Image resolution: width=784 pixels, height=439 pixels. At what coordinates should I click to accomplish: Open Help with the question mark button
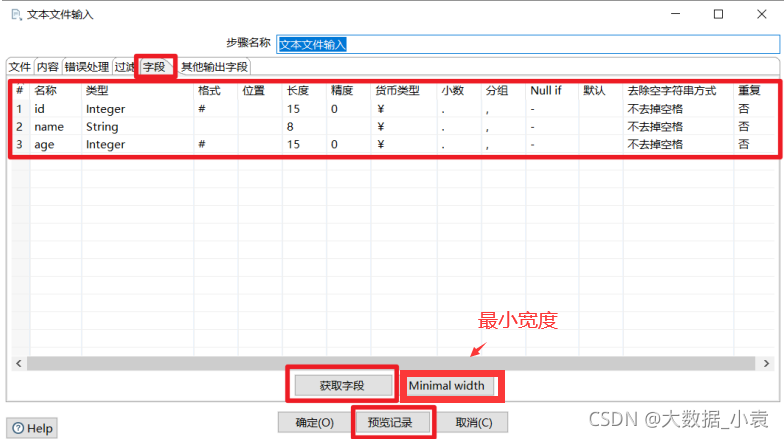pos(32,428)
